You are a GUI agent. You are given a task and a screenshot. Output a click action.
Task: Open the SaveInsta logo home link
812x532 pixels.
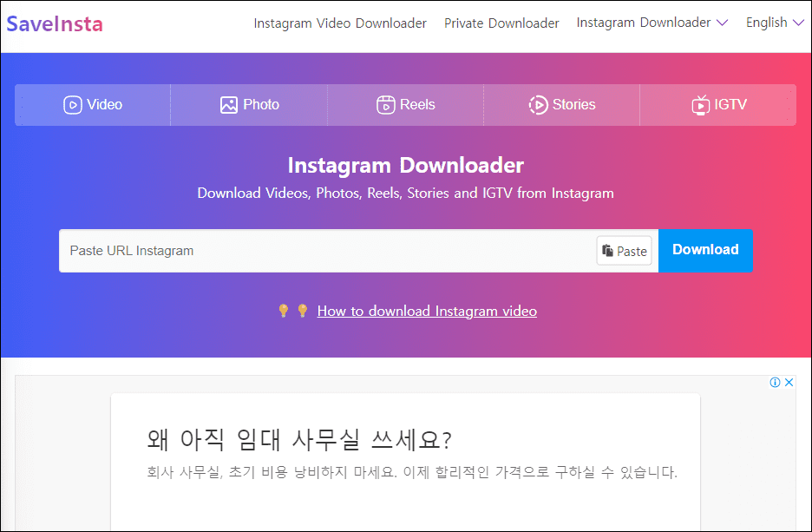(55, 23)
